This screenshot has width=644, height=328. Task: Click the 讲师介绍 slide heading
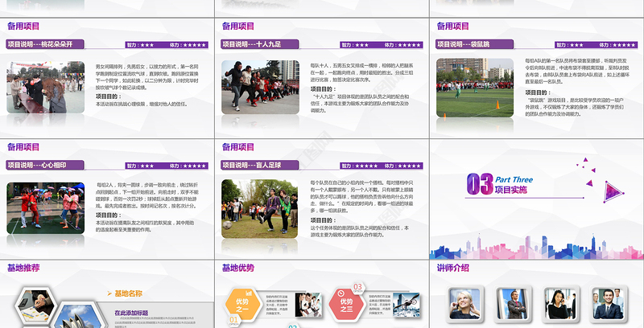(453, 267)
